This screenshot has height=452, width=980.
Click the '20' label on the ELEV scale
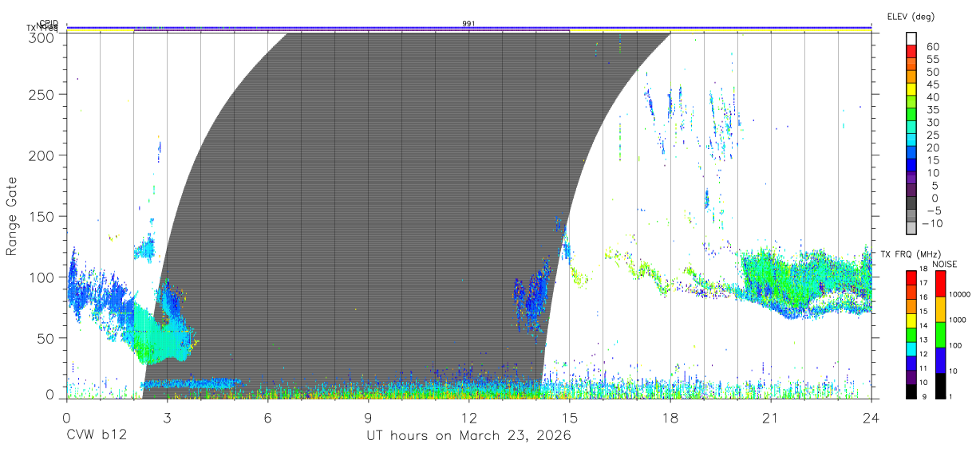[932, 147]
